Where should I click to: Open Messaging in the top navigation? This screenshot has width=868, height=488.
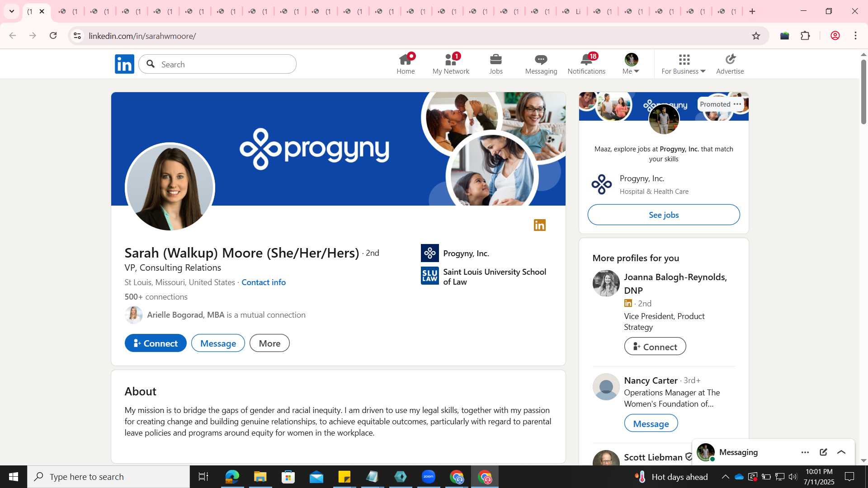pyautogui.click(x=541, y=64)
